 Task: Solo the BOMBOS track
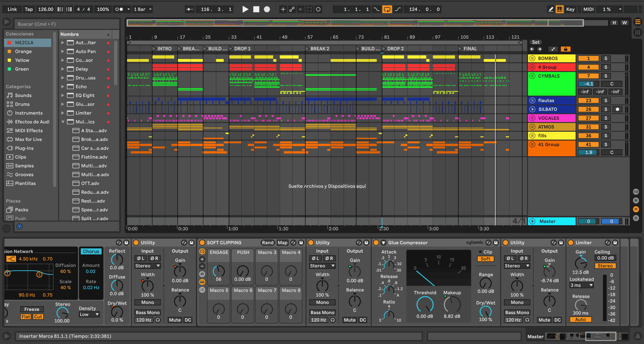606,58
